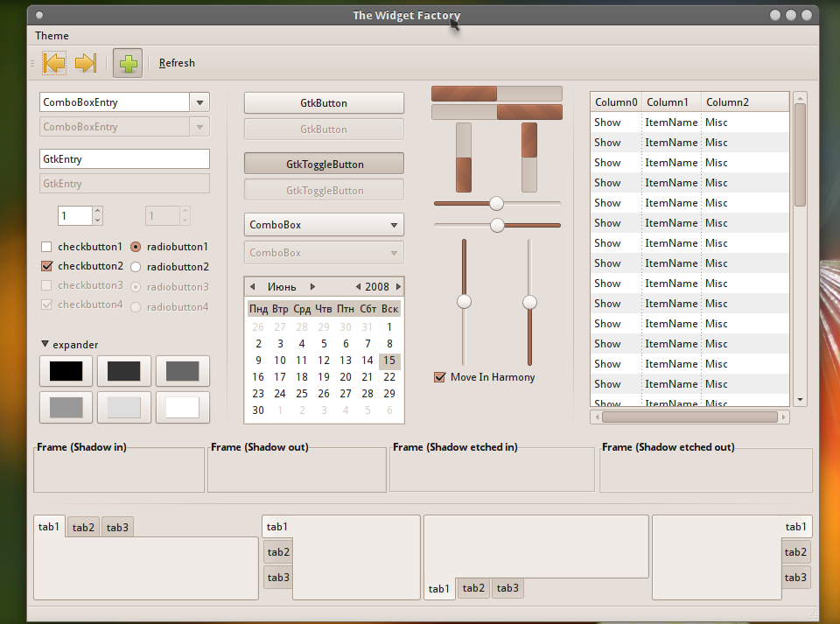Screen dimensions: 840x624
Task: Increase the enabled spin button value
Action: click(x=97, y=211)
